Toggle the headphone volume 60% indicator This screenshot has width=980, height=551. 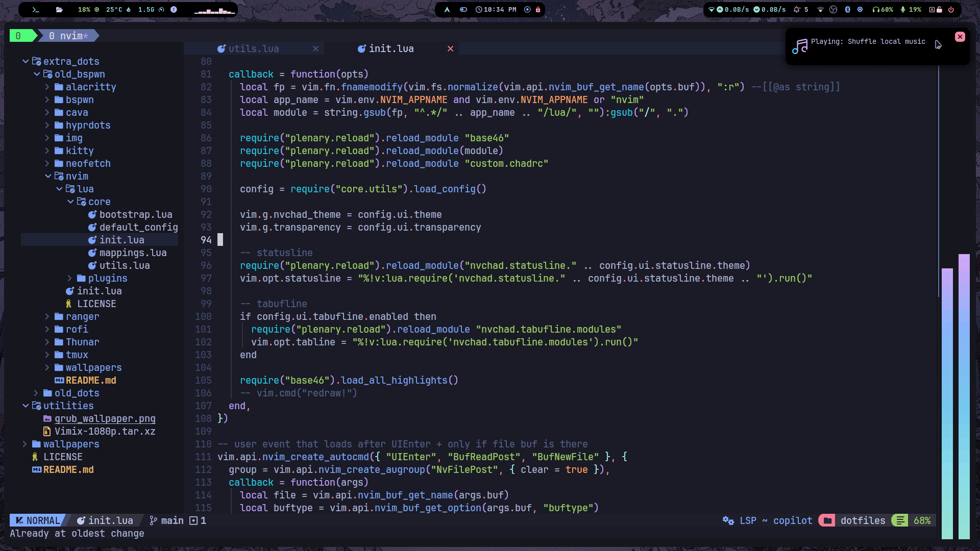click(883, 10)
